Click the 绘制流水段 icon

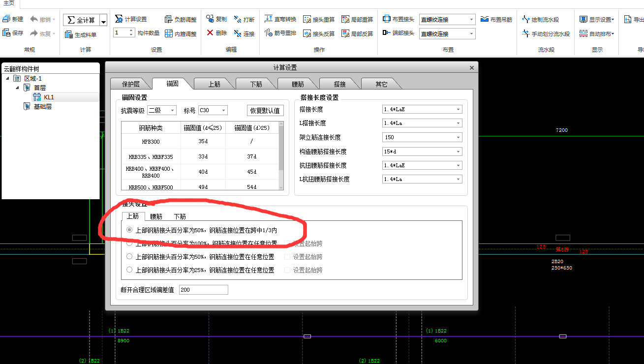click(526, 19)
